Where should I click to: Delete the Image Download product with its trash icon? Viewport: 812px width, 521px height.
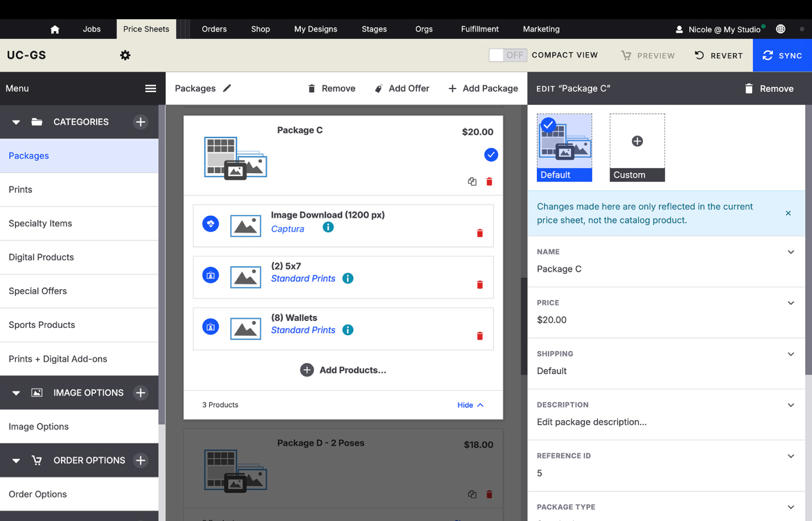pos(480,233)
